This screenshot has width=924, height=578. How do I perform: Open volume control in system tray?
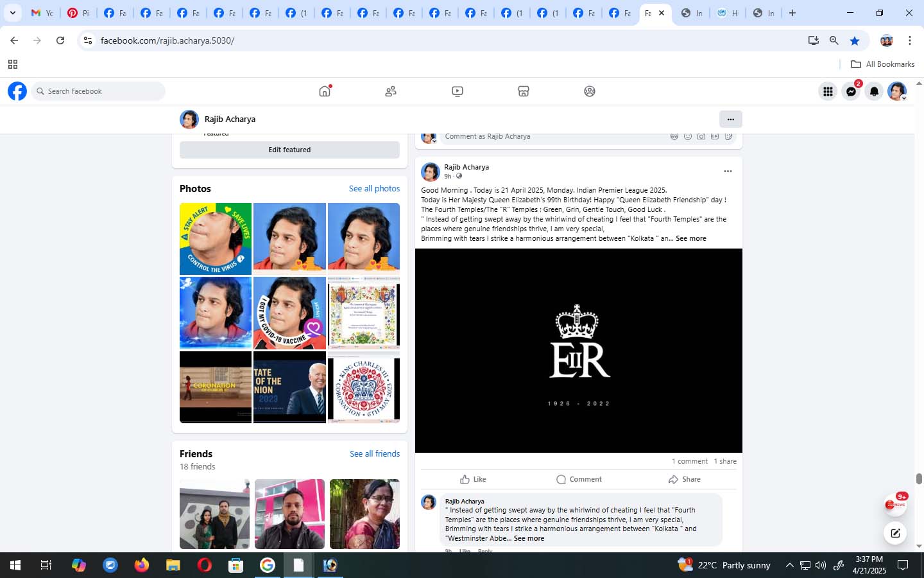coord(821,565)
